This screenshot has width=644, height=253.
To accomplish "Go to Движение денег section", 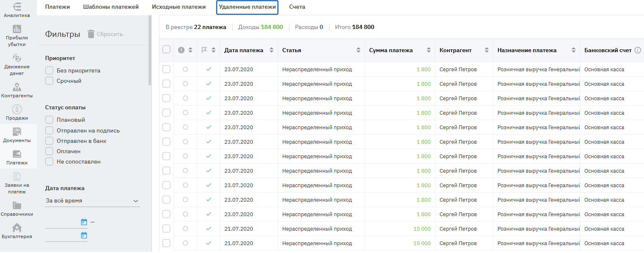I will click(17, 65).
